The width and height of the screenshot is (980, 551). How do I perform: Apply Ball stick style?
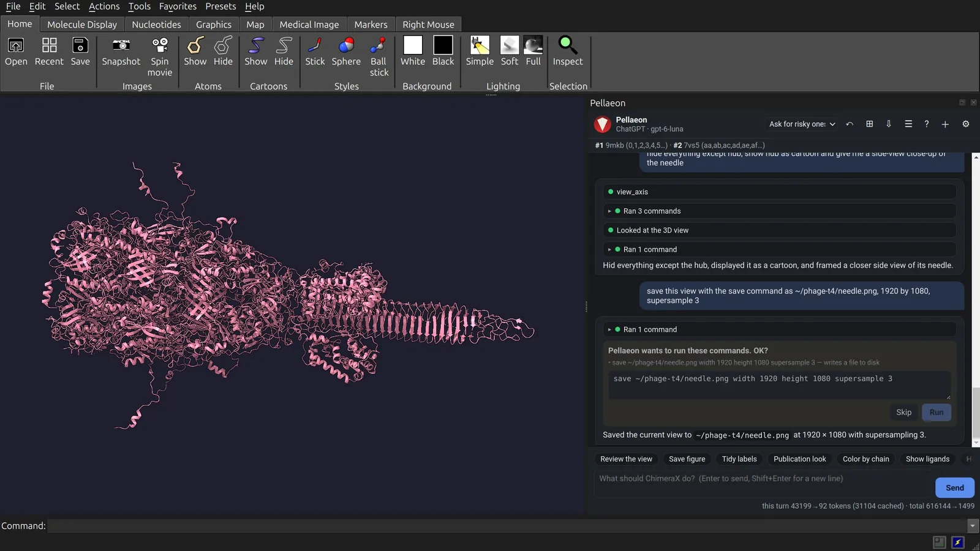click(x=379, y=57)
